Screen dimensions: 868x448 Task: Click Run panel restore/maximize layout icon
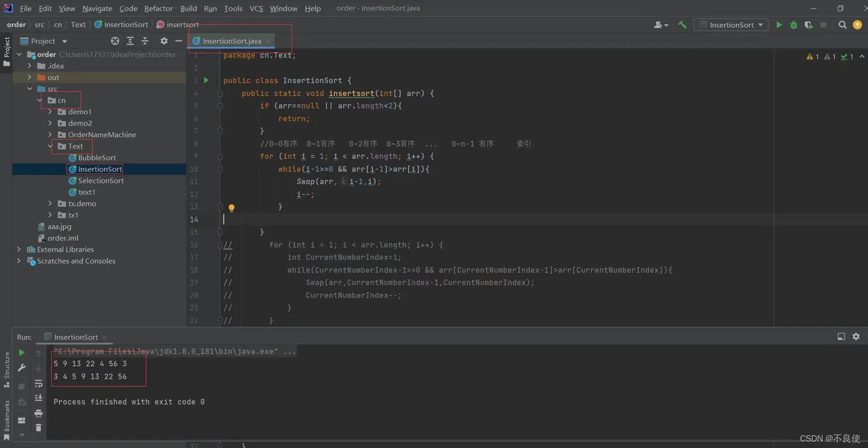841,336
